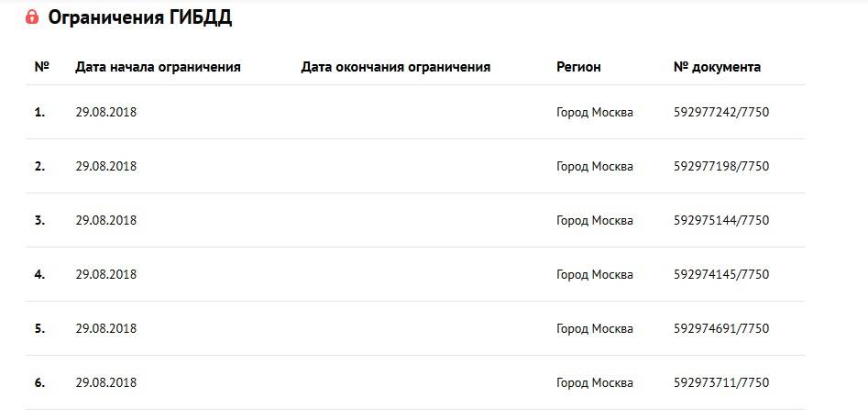Click the start date in row 3
Image resolution: width=868 pixels, height=419 pixels.
[x=105, y=221]
